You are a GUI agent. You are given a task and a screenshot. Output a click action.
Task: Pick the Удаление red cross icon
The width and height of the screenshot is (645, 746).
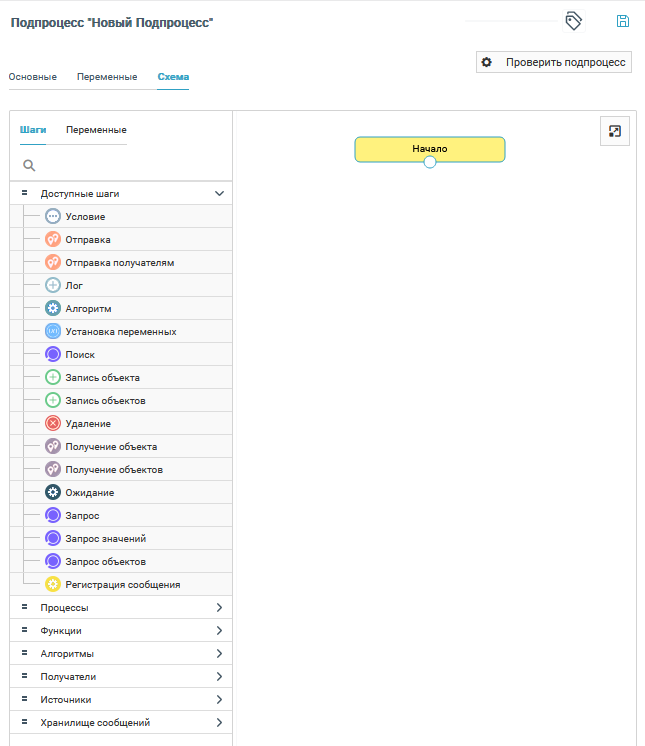click(x=53, y=423)
